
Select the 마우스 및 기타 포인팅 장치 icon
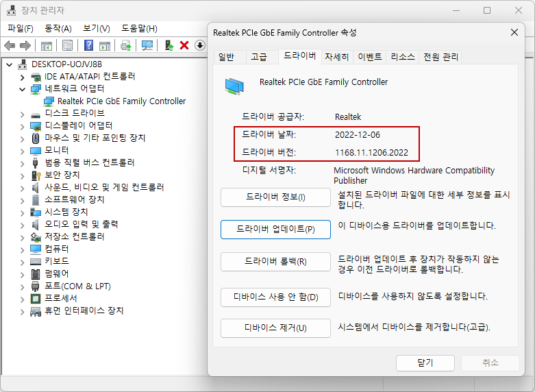coord(36,138)
